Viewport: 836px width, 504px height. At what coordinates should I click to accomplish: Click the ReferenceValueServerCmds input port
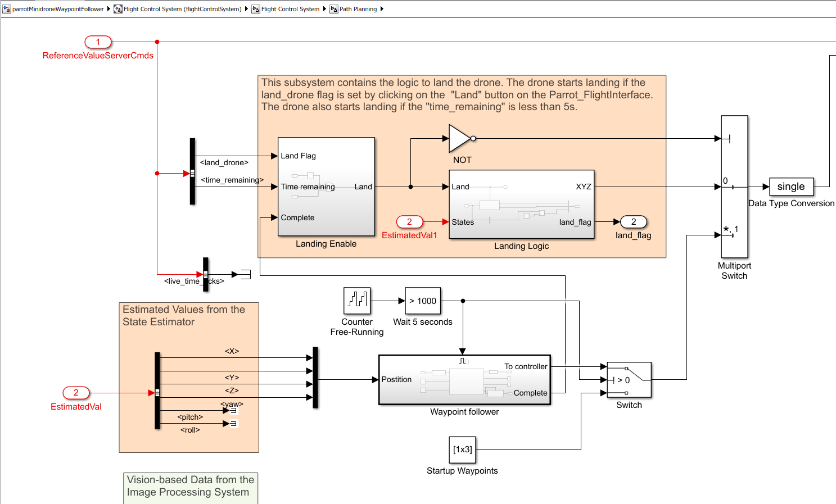click(98, 42)
